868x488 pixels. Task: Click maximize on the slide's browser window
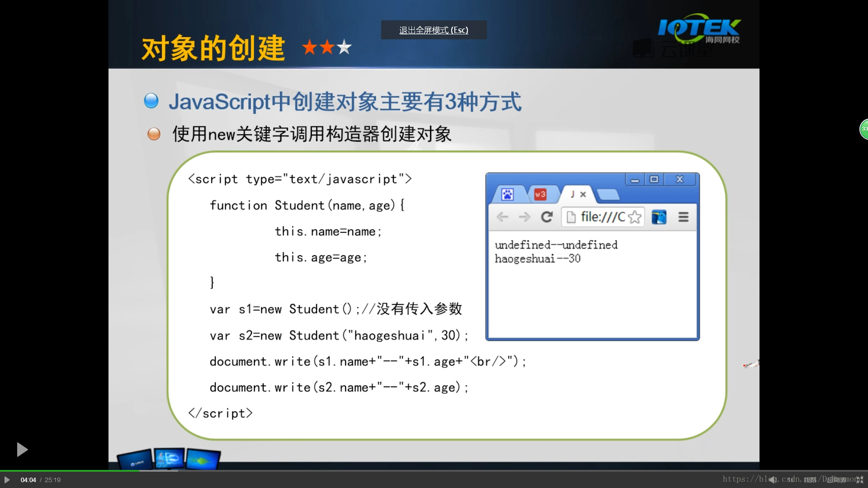click(x=654, y=180)
